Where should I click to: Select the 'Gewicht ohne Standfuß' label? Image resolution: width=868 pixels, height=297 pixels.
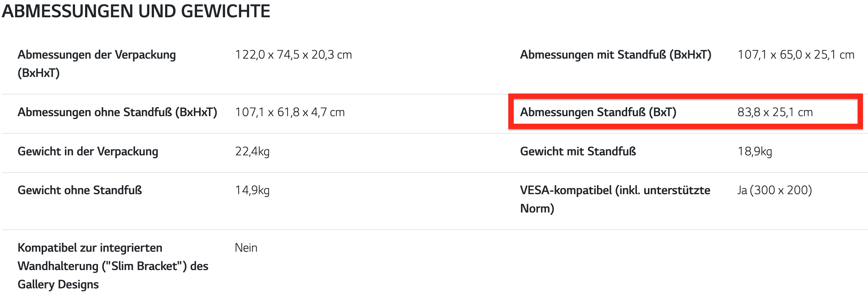(x=80, y=190)
